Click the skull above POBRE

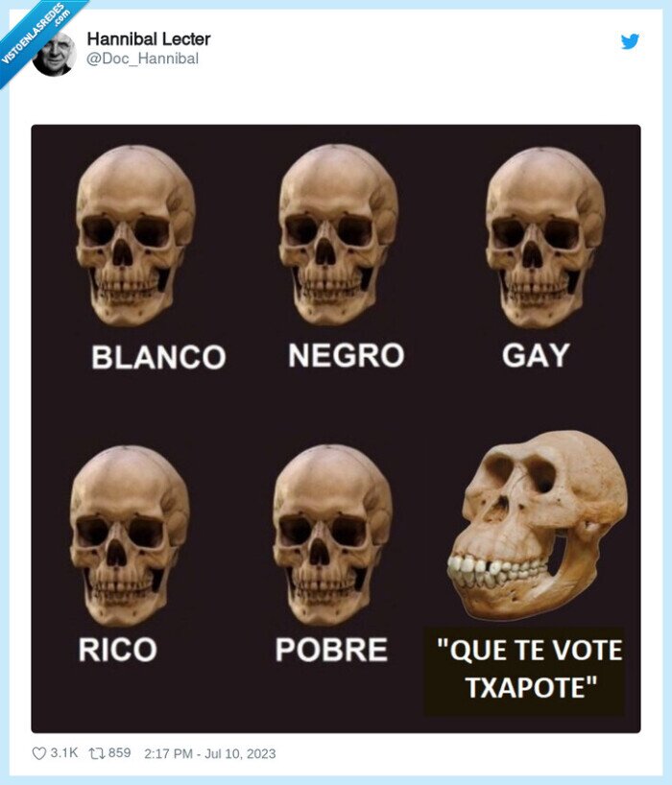pos(332,535)
